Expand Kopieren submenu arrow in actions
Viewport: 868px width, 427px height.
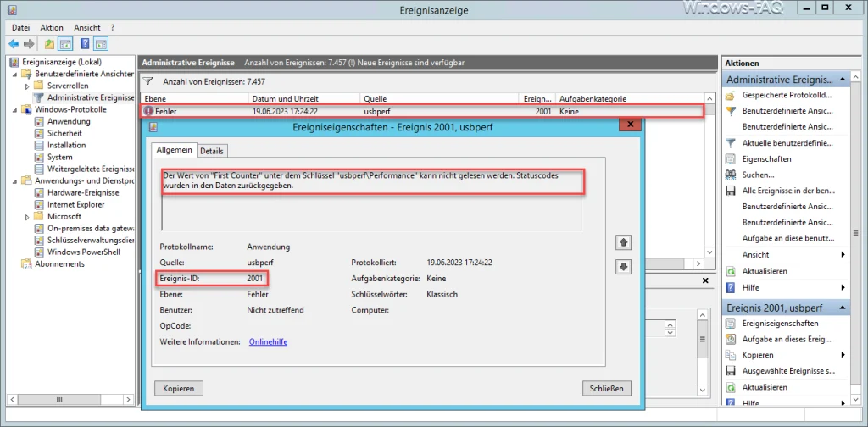point(843,355)
